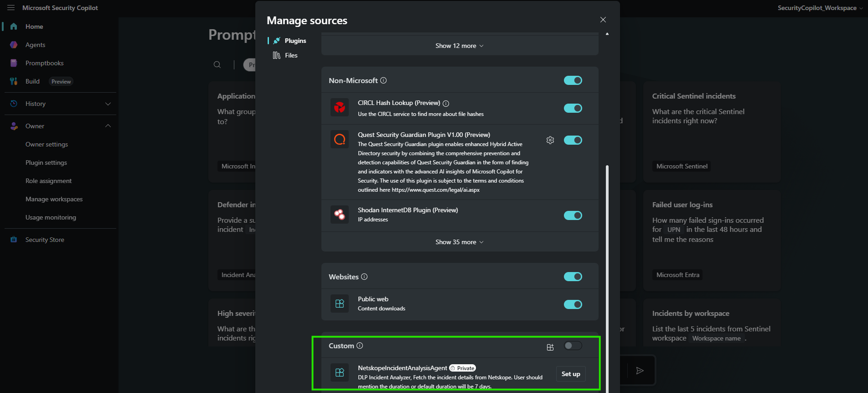868x393 pixels.
Task: Click add plugin icon in Custom header
Action: click(x=550, y=347)
